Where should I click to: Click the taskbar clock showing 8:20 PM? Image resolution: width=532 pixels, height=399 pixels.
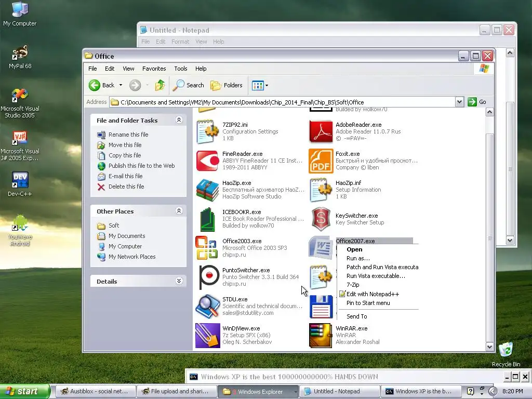[512, 391]
